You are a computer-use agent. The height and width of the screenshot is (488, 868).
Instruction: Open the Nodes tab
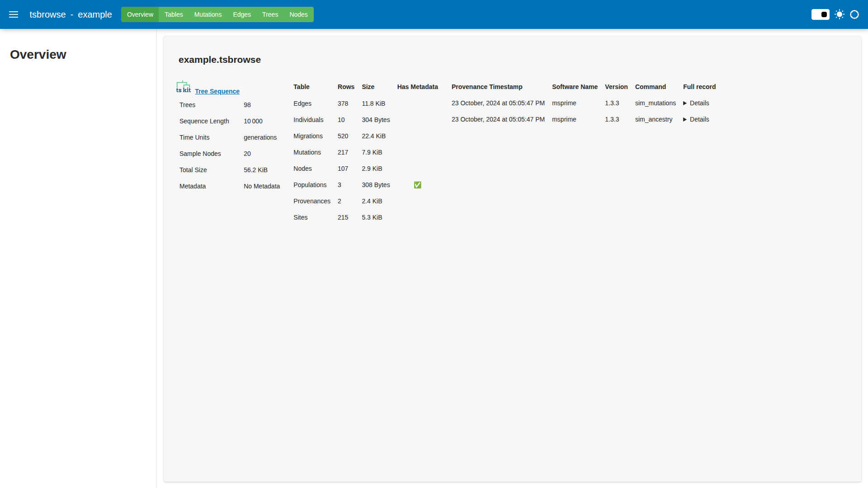click(298, 14)
